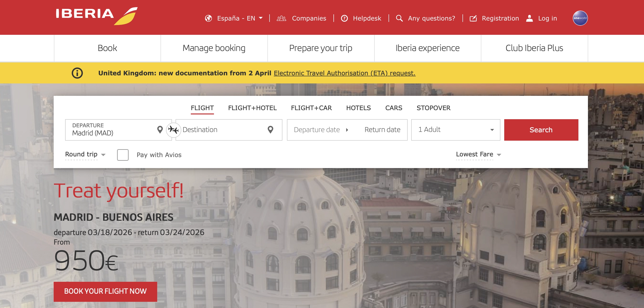Open the Electronic Travel Authorisation (ETA) request link
Viewport: 644px width, 308px height.
click(x=344, y=73)
